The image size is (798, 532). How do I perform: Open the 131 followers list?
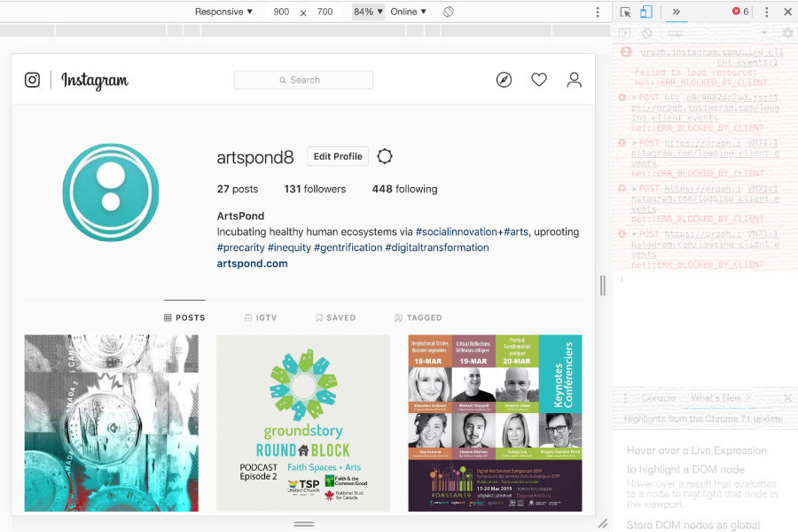(x=315, y=189)
